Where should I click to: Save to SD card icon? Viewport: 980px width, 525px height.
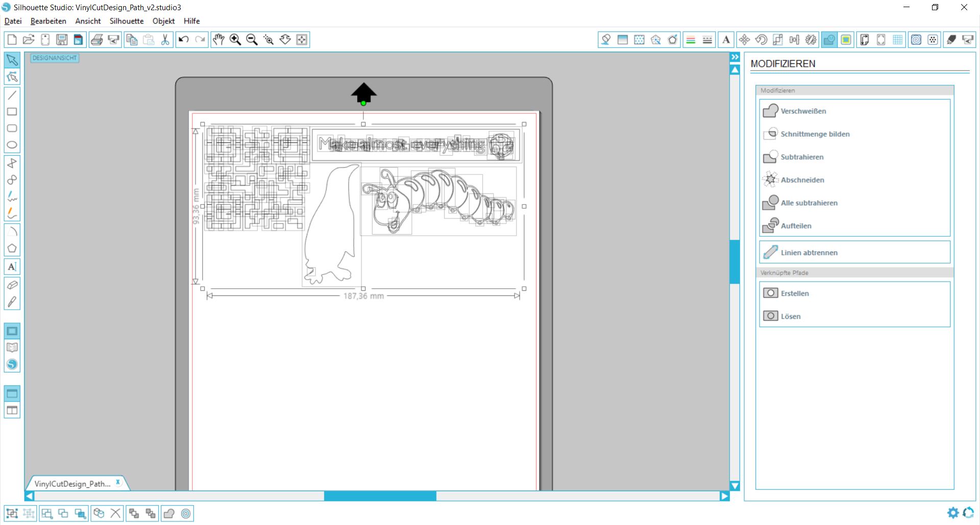click(79, 40)
